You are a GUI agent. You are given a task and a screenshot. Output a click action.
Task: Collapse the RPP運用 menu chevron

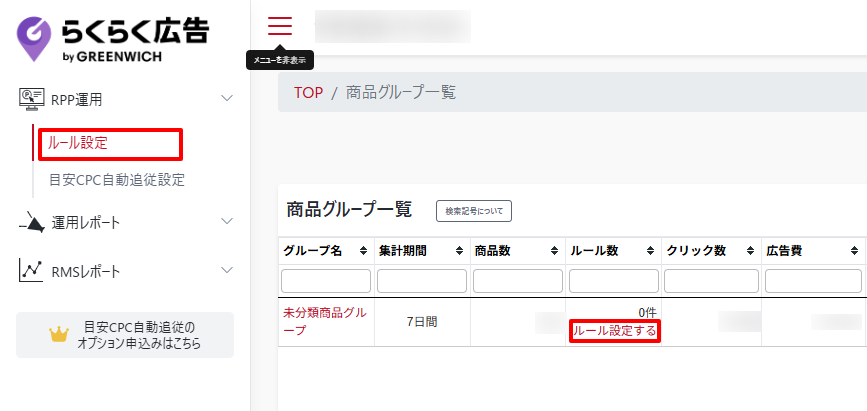227,98
